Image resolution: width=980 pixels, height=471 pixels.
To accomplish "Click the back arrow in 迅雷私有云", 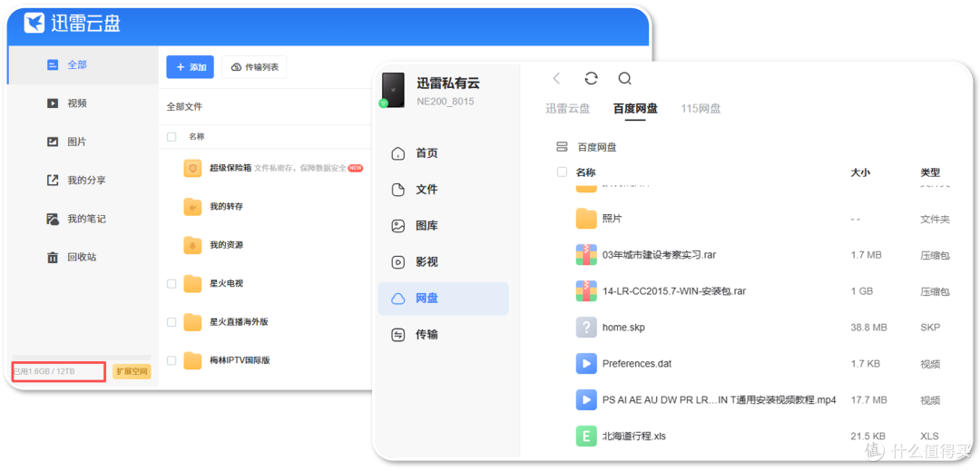I will [x=556, y=78].
